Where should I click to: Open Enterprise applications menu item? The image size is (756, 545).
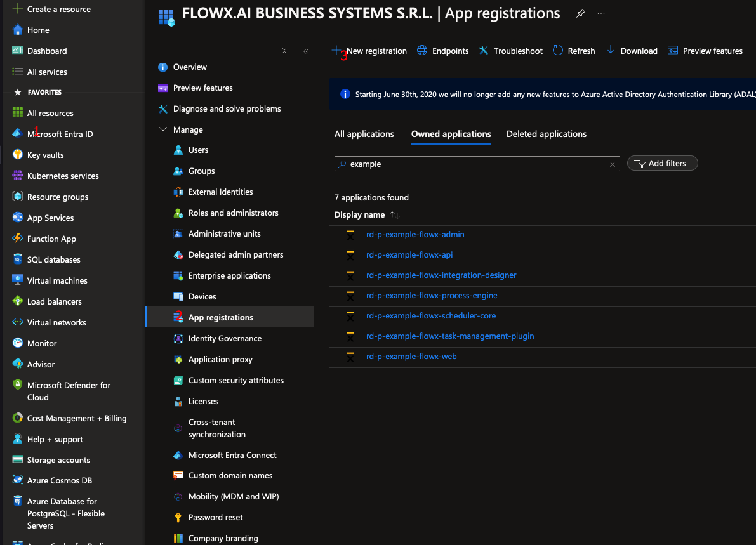[x=230, y=275]
